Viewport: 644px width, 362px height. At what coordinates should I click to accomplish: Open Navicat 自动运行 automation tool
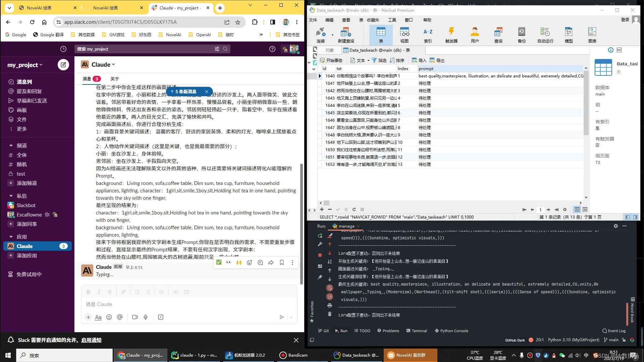[545, 35]
